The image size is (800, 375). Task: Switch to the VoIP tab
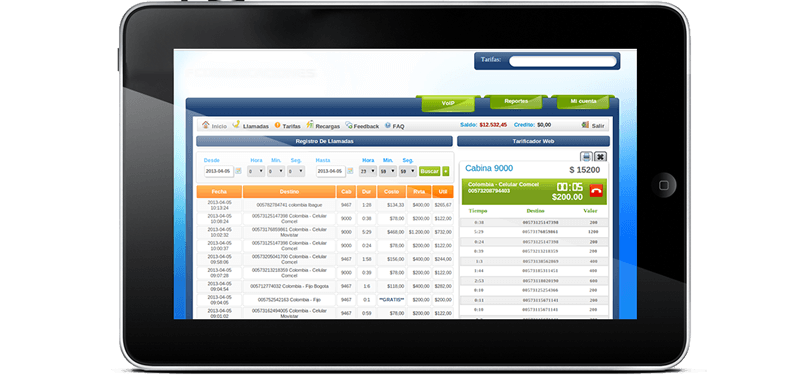click(448, 103)
